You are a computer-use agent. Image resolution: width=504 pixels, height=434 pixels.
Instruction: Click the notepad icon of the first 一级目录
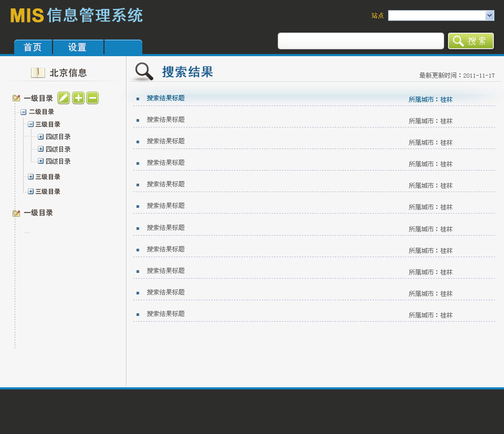16,98
